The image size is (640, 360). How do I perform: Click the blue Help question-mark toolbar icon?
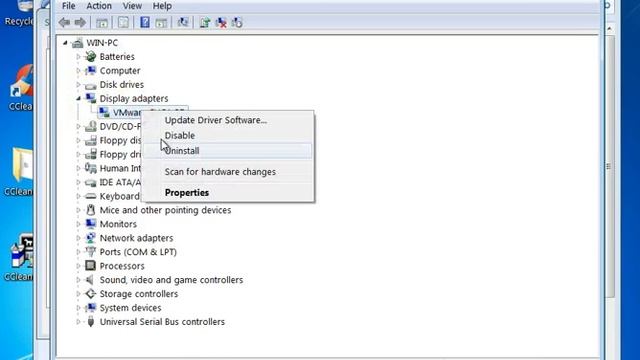(x=144, y=22)
